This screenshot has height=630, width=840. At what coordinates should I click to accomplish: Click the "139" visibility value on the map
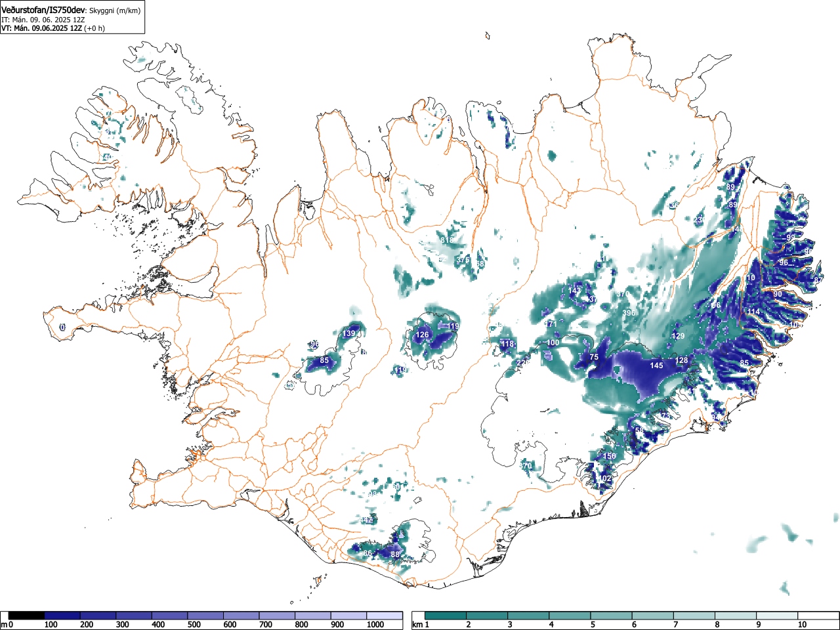(349, 334)
